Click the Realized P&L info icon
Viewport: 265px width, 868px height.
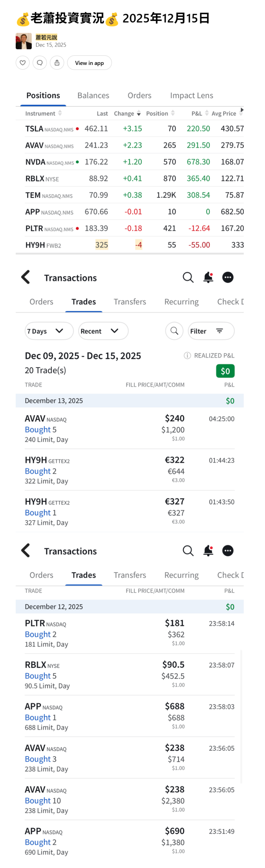point(187,355)
